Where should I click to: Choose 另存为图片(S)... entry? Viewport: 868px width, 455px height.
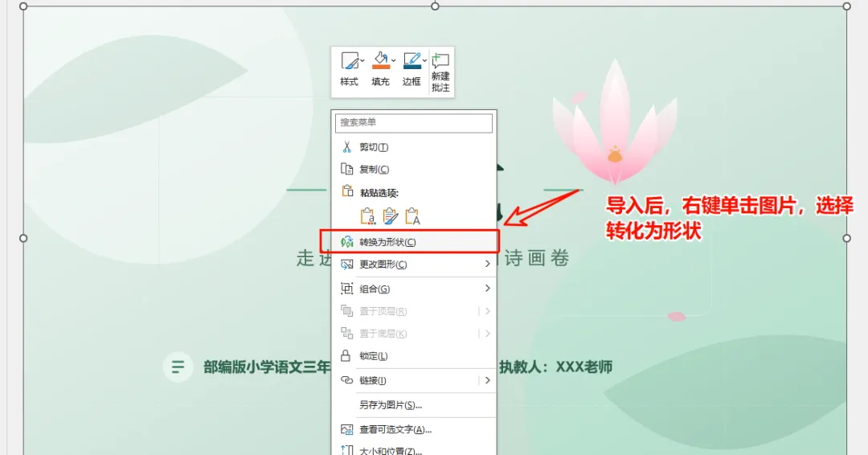click(414, 405)
